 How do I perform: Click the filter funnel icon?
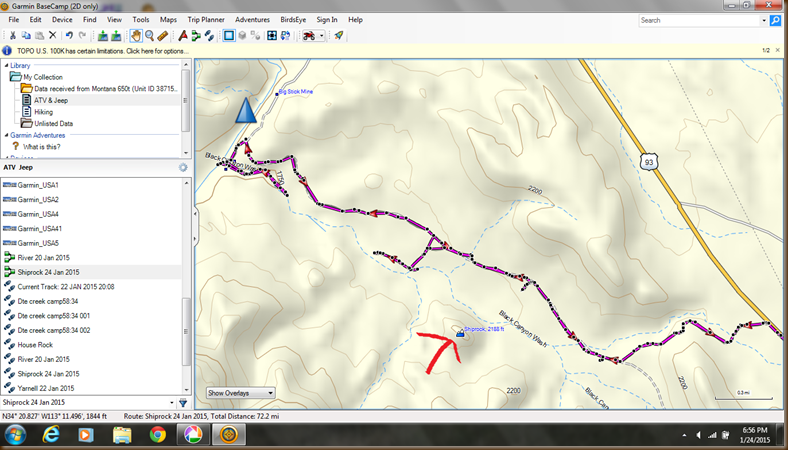(x=183, y=403)
